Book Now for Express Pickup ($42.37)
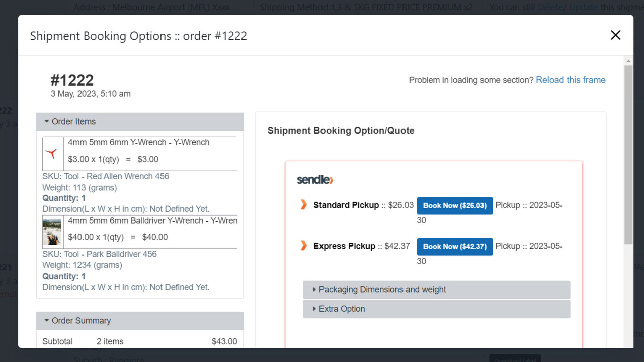644x362 pixels. 454,246
